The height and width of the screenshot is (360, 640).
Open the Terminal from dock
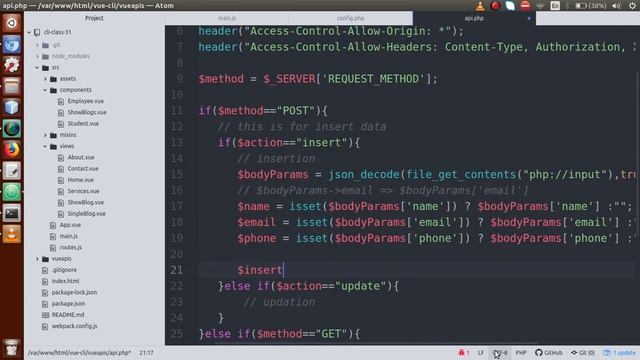point(11,213)
